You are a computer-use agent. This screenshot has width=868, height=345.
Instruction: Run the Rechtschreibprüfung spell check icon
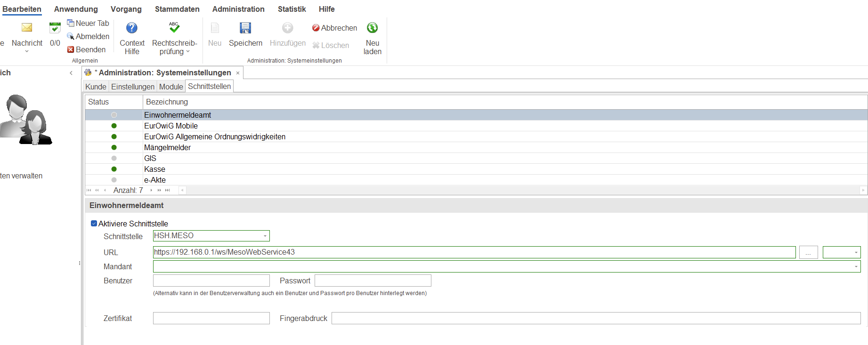pyautogui.click(x=174, y=28)
